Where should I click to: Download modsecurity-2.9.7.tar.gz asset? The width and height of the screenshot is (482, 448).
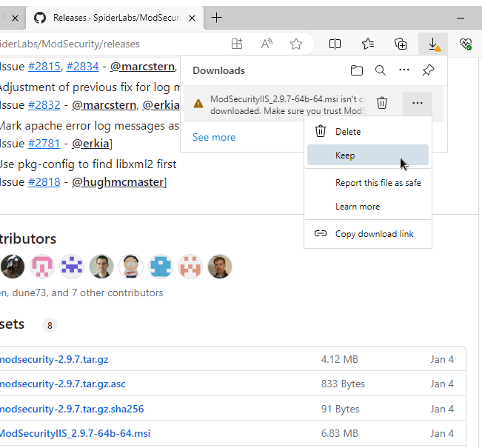pyautogui.click(x=54, y=359)
